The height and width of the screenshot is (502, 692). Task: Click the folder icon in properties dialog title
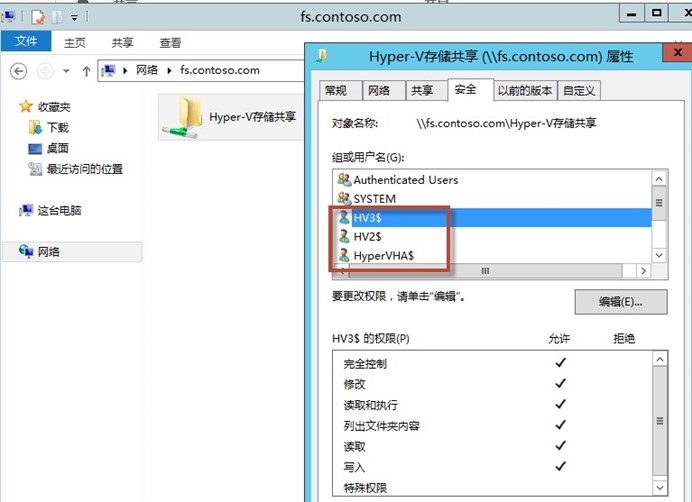(322, 56)
